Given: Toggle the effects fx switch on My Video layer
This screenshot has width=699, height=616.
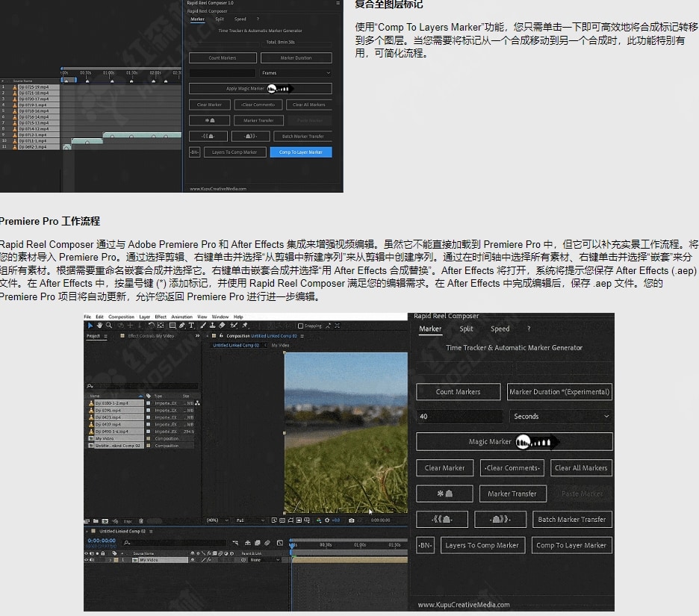Looking at the screenshot, I should click(x=208, y=560).
